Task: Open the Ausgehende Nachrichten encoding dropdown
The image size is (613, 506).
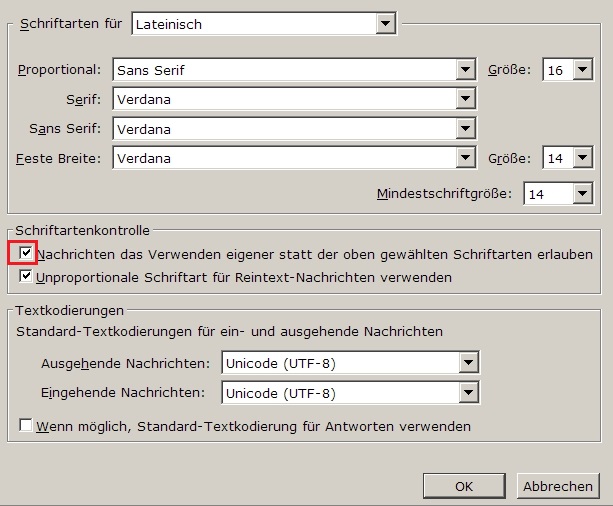Action: click(x=467, y=363)
